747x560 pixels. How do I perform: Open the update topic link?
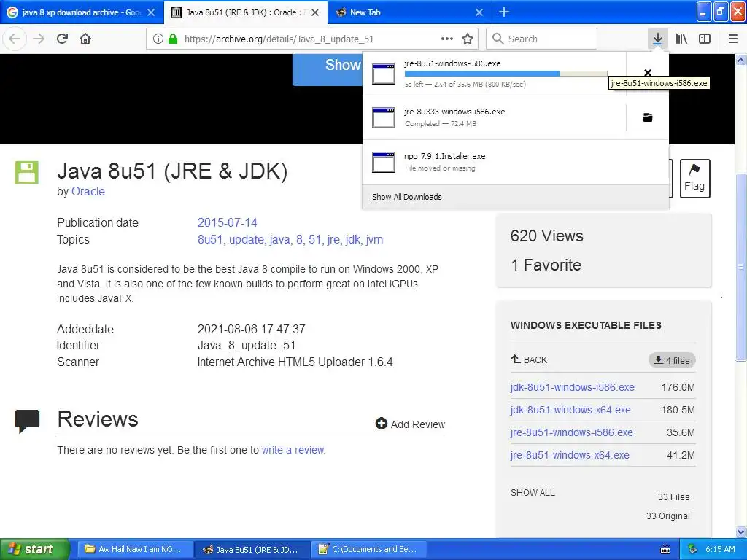coord(247,239)
